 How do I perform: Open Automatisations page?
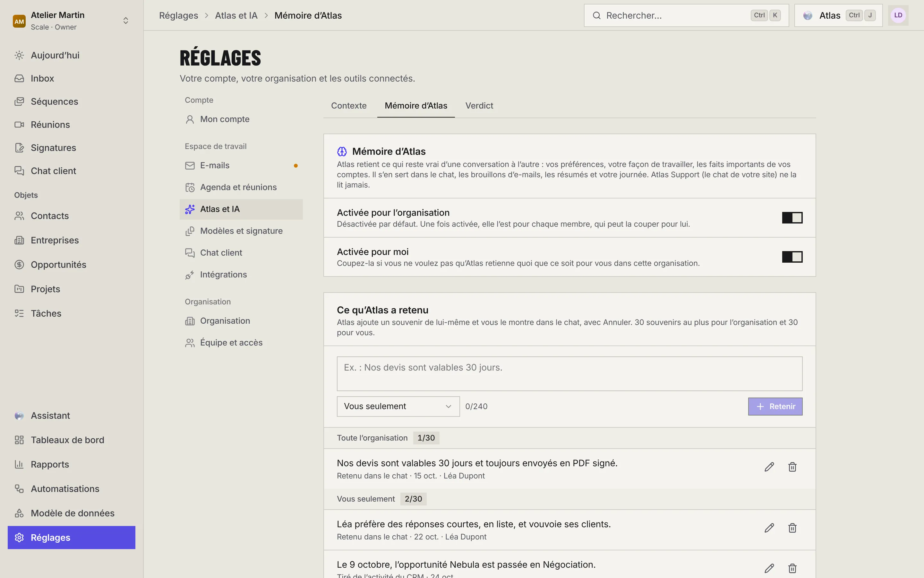coord(72,488)
